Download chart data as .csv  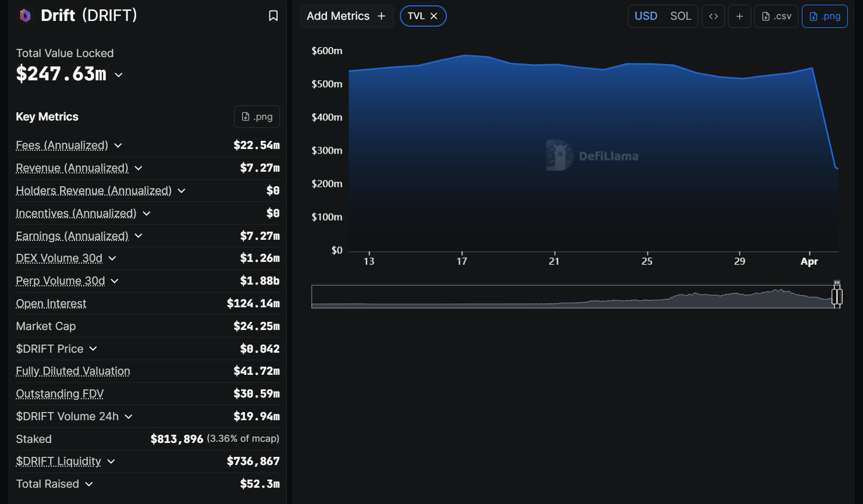[776, 16]
